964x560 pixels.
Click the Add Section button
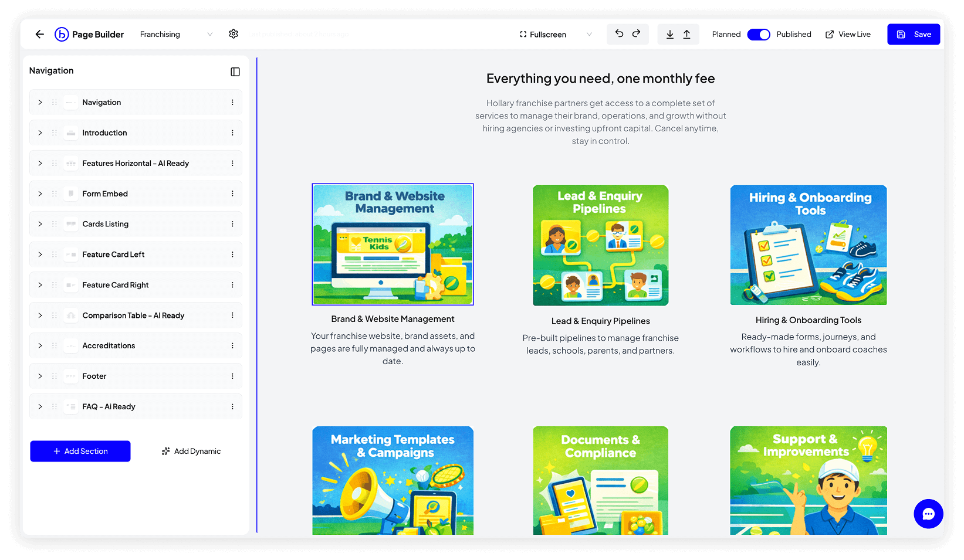pos(80,451)
